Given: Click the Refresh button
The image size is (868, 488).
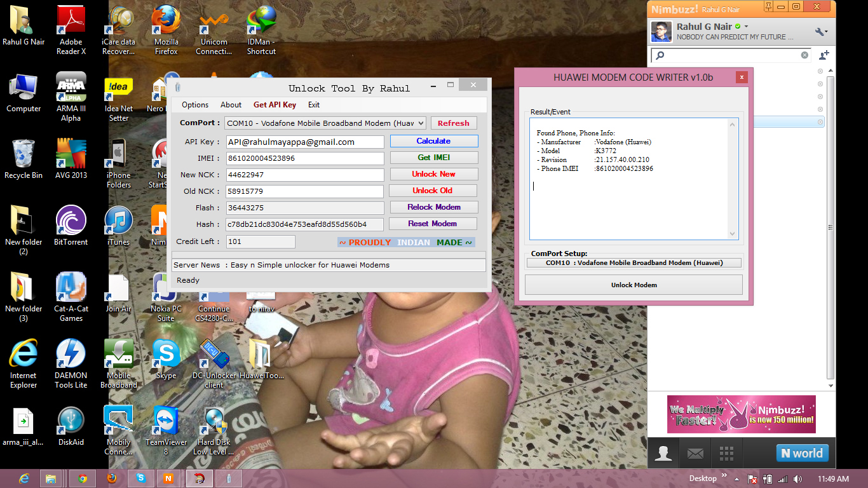Looking at the screenshot, I should pos(454,123).
